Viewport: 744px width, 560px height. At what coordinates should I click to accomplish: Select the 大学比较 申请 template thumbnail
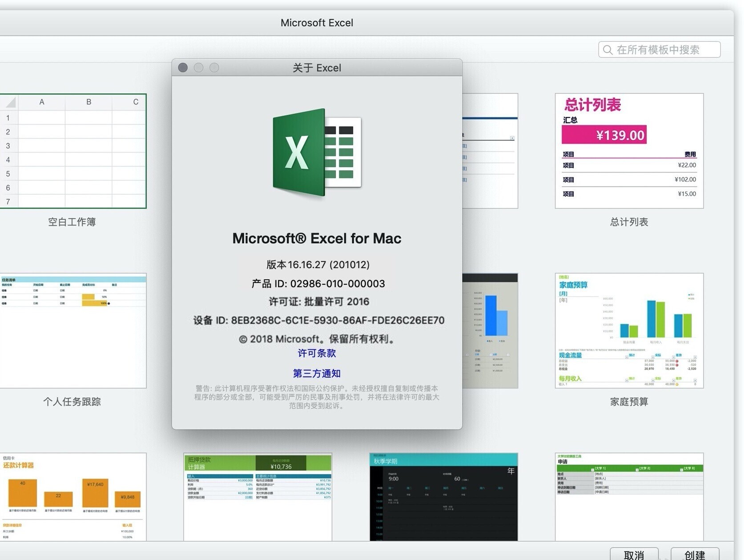(x=629, y=497)
